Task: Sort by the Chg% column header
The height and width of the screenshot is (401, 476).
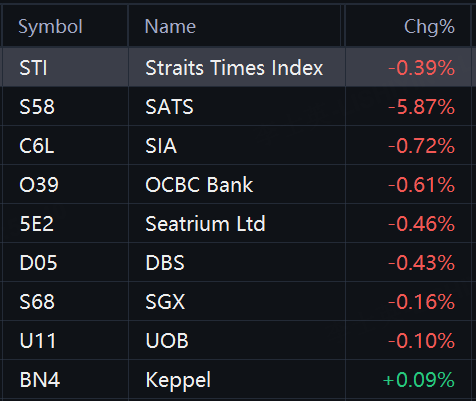Action: click(429, 26)
